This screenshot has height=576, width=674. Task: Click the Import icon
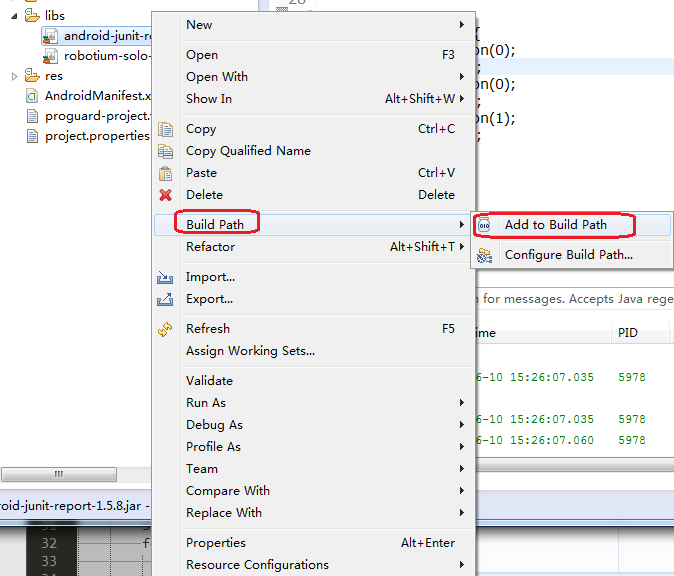pos(165,277)
